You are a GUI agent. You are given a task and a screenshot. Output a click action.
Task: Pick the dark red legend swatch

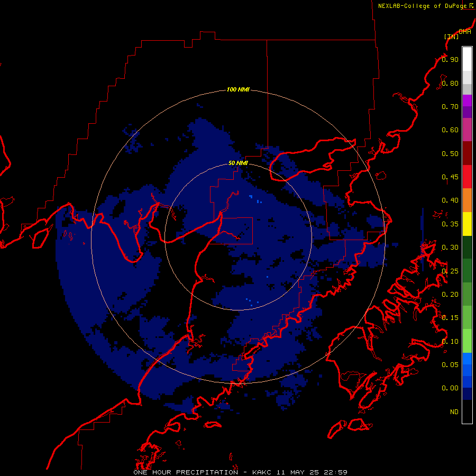coord(467,153)
